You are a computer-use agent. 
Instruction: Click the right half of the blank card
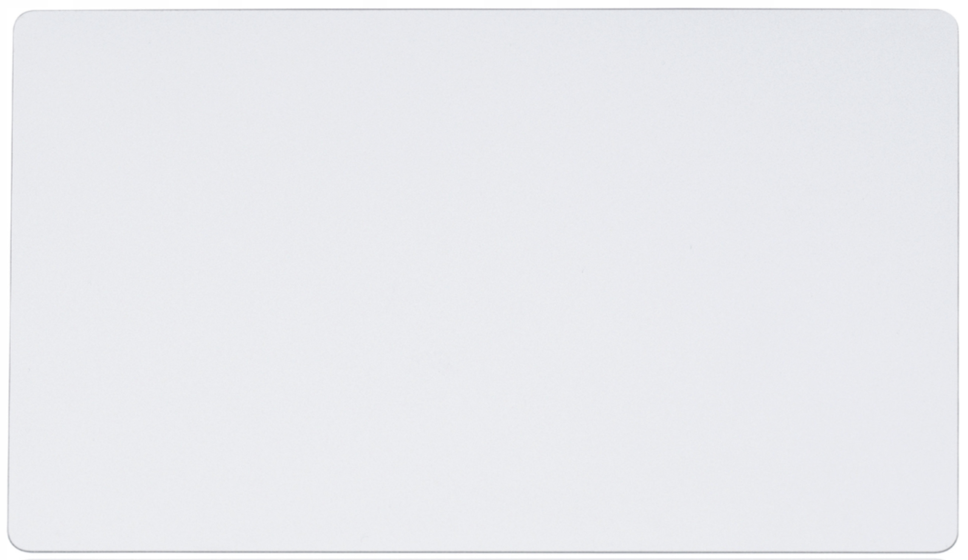coord(721,281)
